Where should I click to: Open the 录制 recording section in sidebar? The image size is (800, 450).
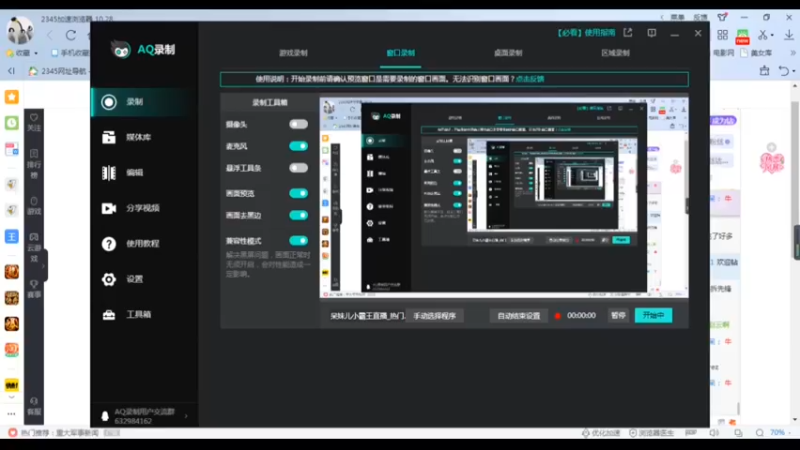pyautogui.click(x=144, y=102)
